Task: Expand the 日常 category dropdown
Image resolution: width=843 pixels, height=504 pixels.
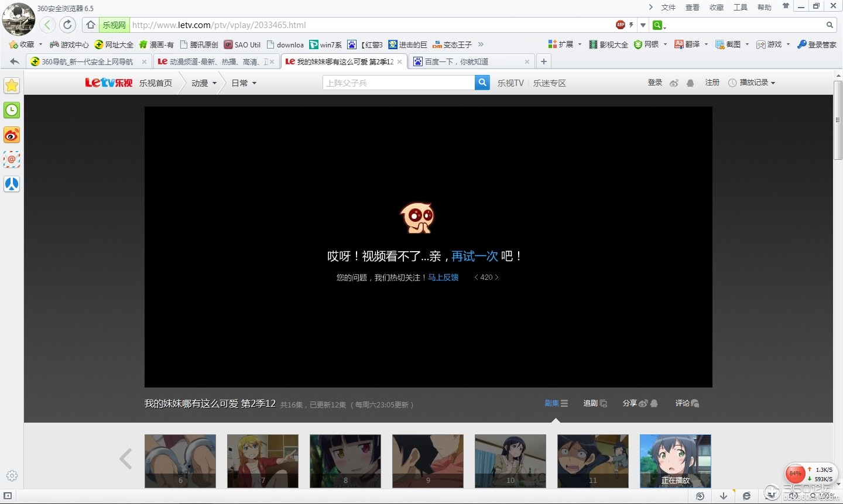Action: tap(244, 83)
